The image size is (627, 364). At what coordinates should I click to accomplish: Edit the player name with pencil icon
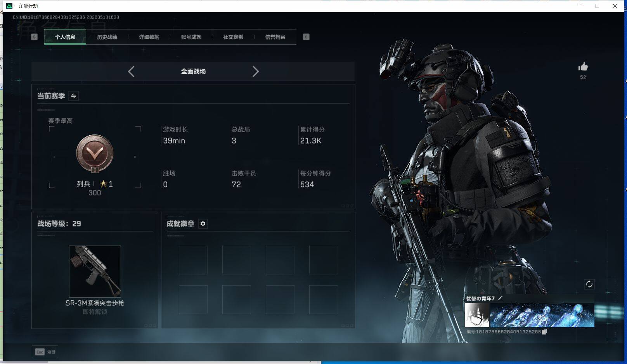coord(500,298)
